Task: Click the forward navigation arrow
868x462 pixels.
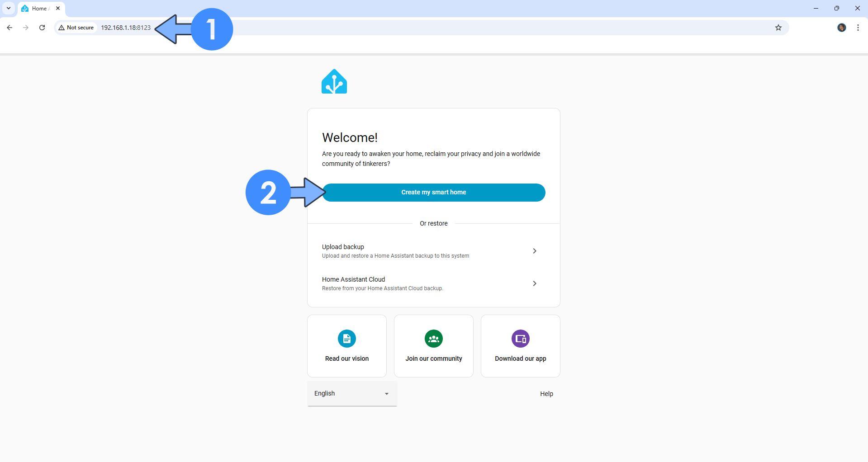Action: [x=25, y=28]
